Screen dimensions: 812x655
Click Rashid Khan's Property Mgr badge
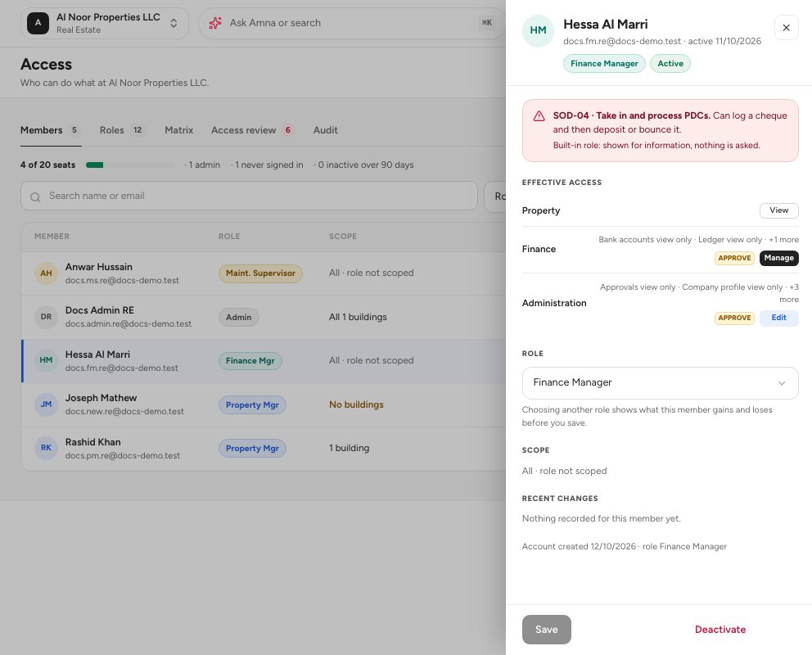[x=252, y=449]
